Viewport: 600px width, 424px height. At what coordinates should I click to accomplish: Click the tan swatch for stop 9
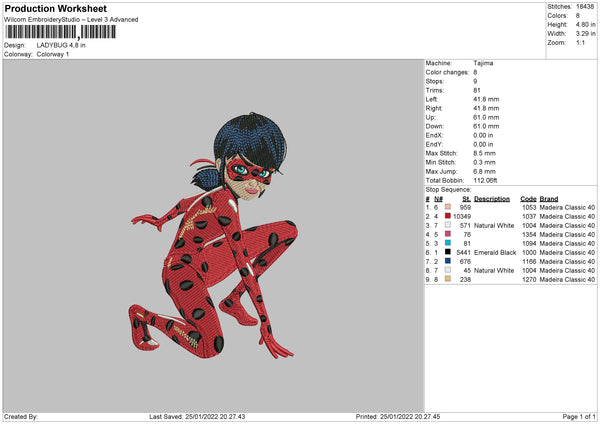pos(448,279)
